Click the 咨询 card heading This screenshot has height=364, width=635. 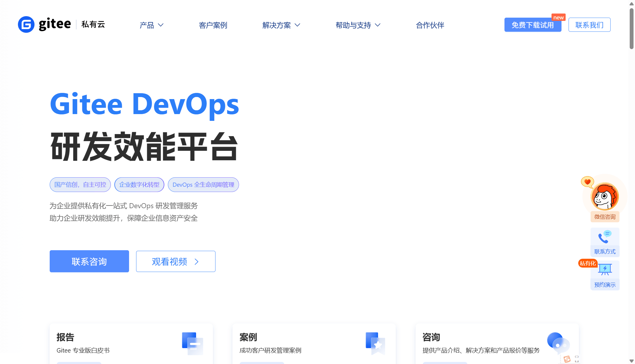(x=431, y=337)
